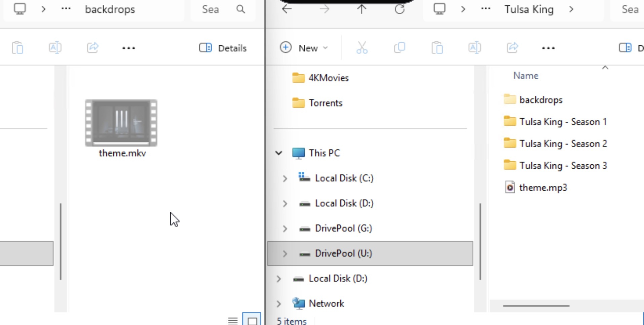Open the New item dropdown

point(304,48)
